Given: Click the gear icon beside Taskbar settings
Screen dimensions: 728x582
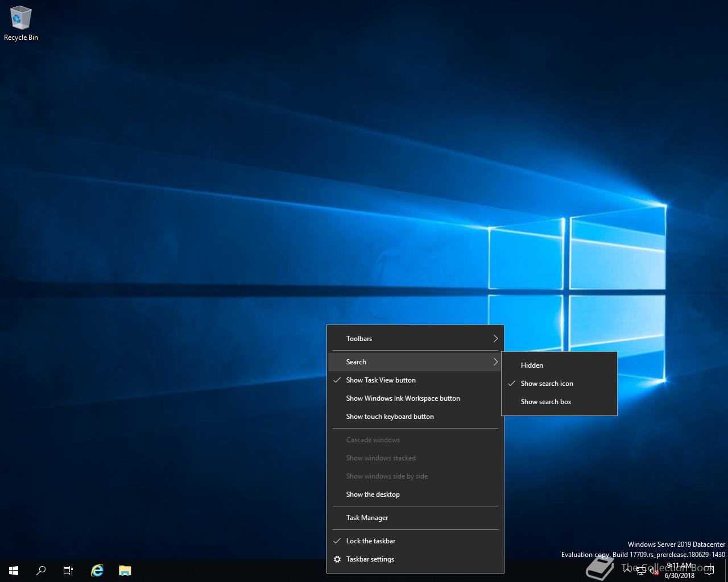Looking at the screenshot, I should pos(337,559).
